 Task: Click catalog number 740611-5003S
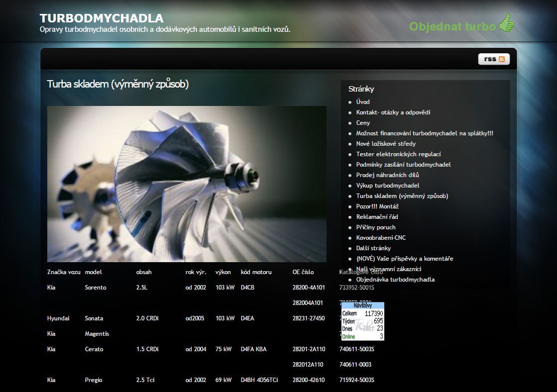point(357,349)
